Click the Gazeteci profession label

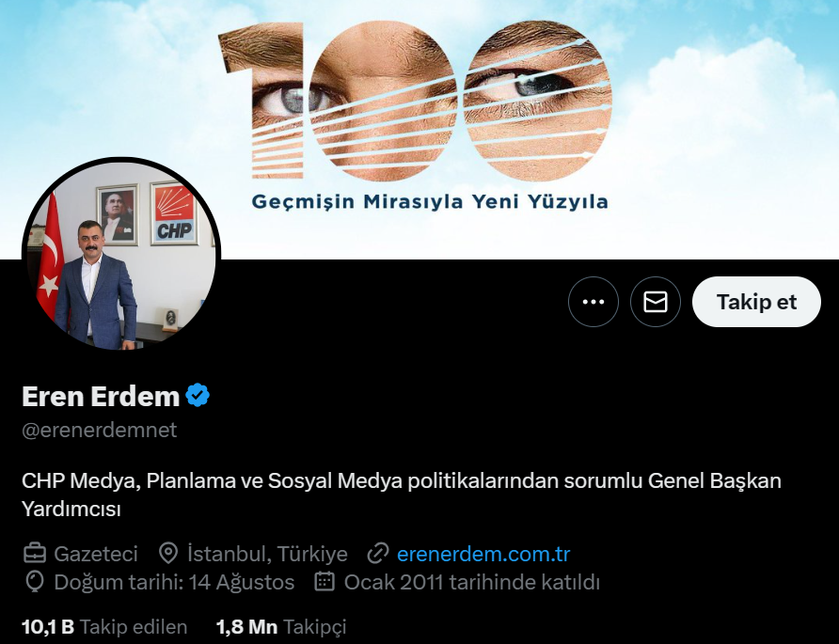coord(96,554)
